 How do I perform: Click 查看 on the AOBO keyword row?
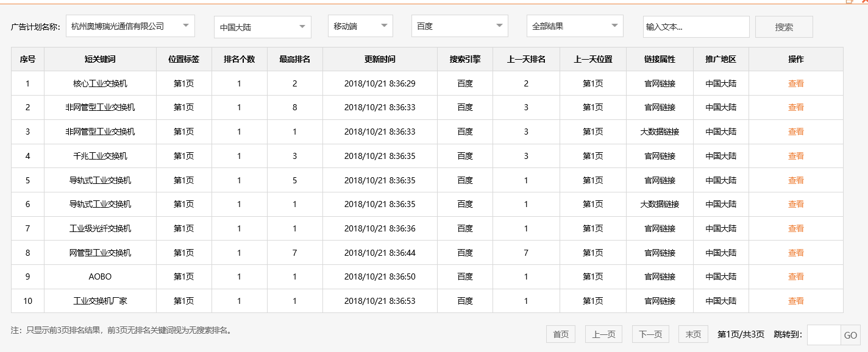click(796, 276)
